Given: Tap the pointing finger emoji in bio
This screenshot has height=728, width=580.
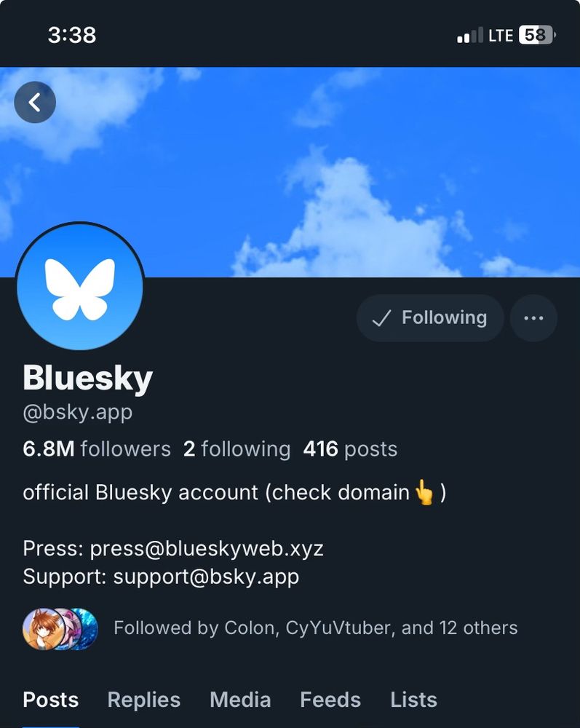Looking at the screenshot, I should click(424, 492).
